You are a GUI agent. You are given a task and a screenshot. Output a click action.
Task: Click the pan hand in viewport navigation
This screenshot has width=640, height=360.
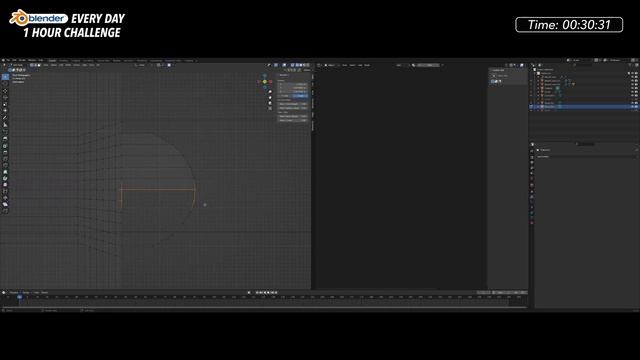[x=270, y=98]
